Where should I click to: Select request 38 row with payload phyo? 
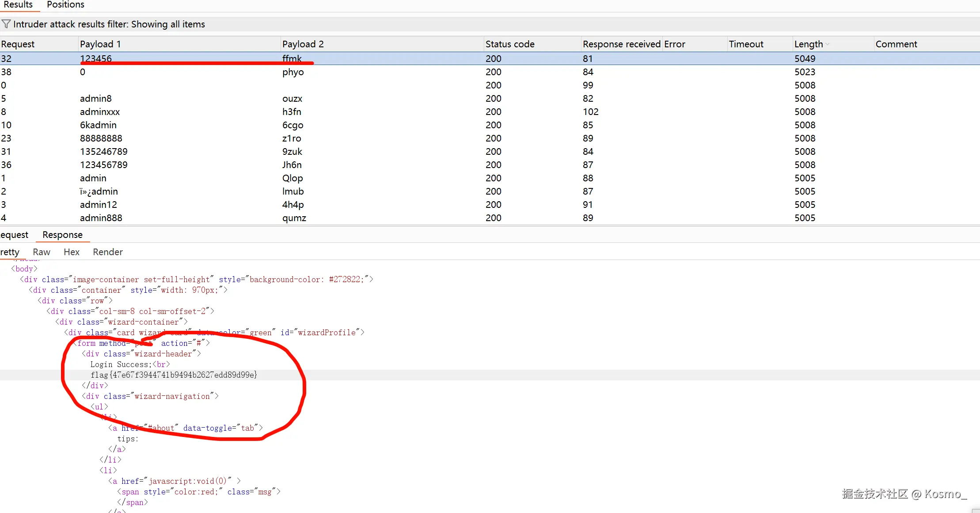click(293, 72)
